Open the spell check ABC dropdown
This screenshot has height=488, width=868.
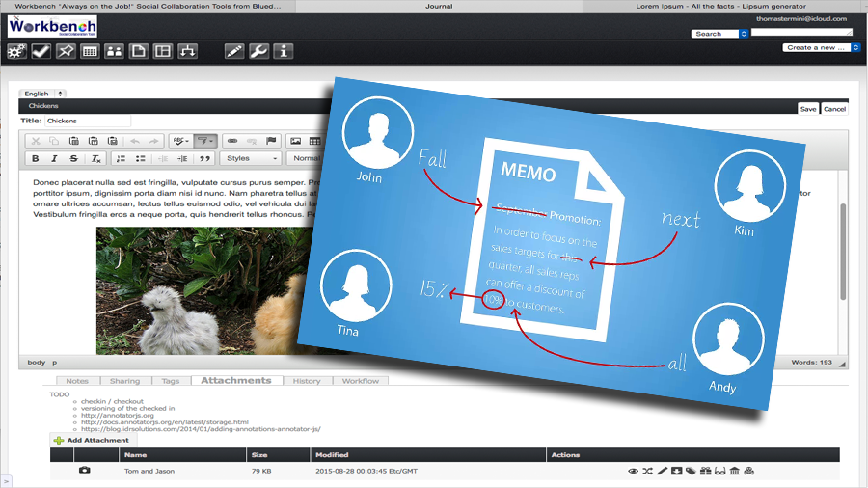pos(181,141)
